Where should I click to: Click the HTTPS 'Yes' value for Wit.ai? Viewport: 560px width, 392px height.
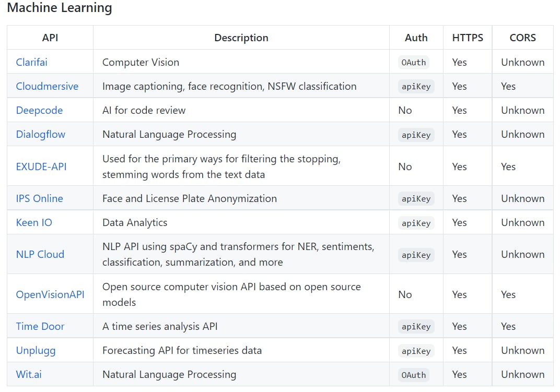tap(459, 374)
